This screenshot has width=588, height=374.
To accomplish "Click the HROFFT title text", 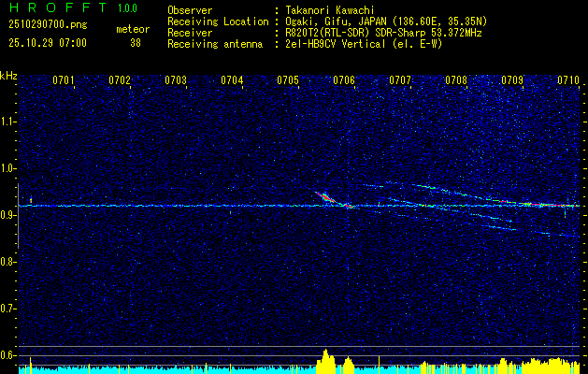I will click(x=58, y=7).
